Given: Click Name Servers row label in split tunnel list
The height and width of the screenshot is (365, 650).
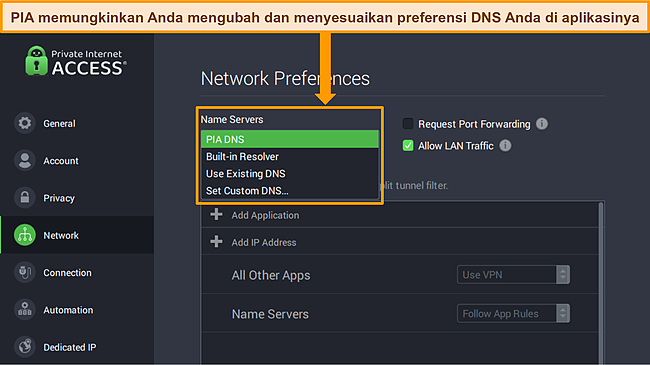Looking at the screenshot, I should coord(270,314).
